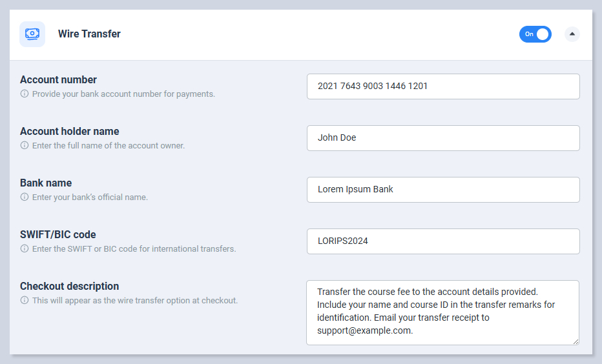The width and height of the screenshot is (602, 364).
Task: Click the Account number label
Action: click(x=58, y=80)
